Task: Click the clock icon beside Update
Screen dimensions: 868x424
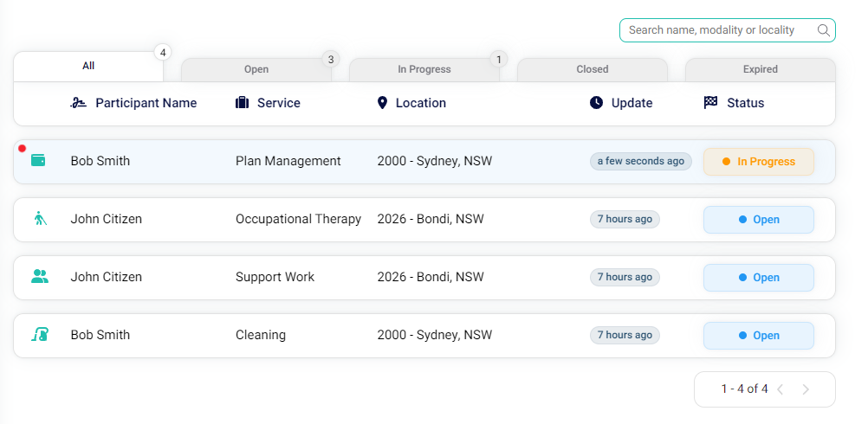Action: (596, 103)
